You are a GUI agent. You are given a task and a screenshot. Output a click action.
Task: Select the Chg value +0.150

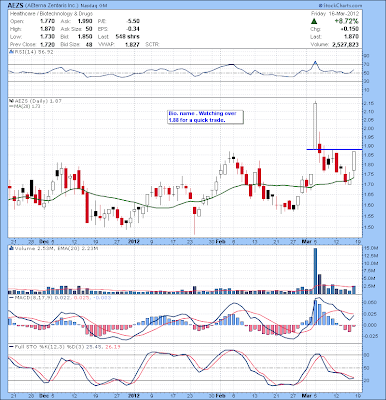point(350,29)
